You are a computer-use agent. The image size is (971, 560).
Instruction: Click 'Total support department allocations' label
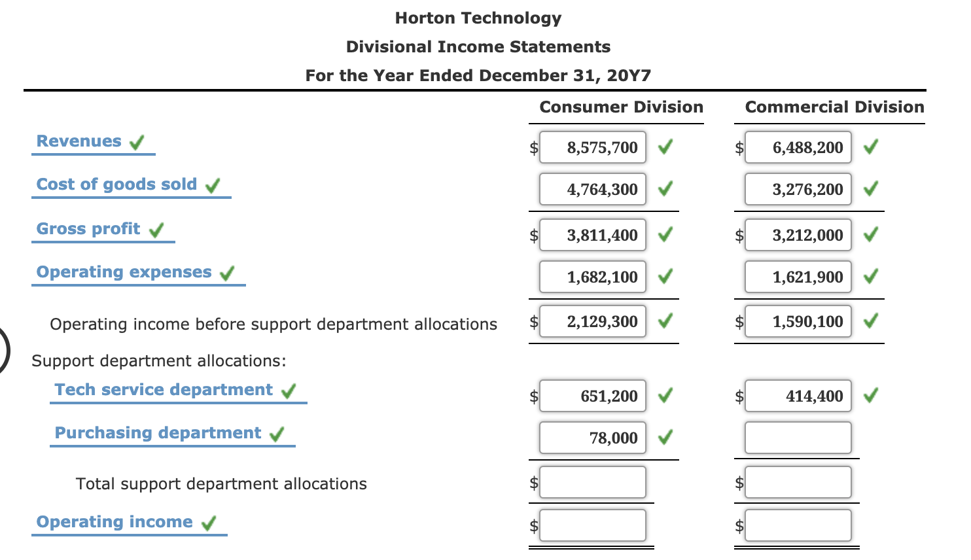tap(221, 484)
